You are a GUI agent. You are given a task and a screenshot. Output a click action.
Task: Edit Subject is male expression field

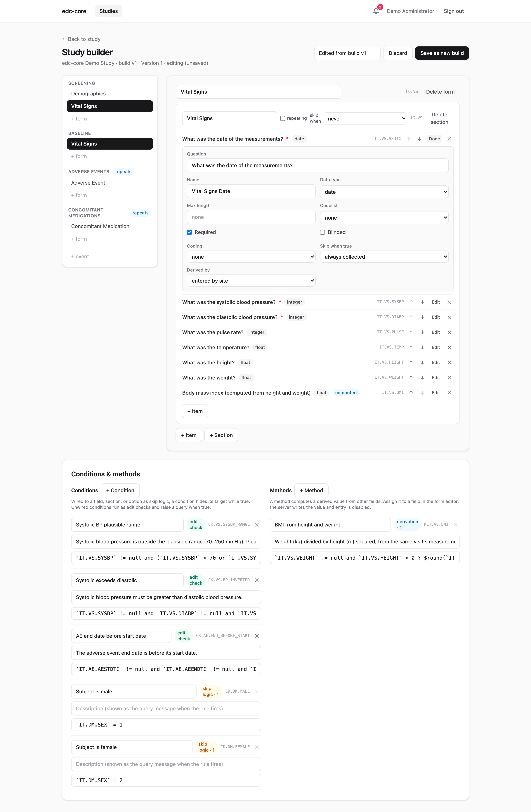(166, 724)
